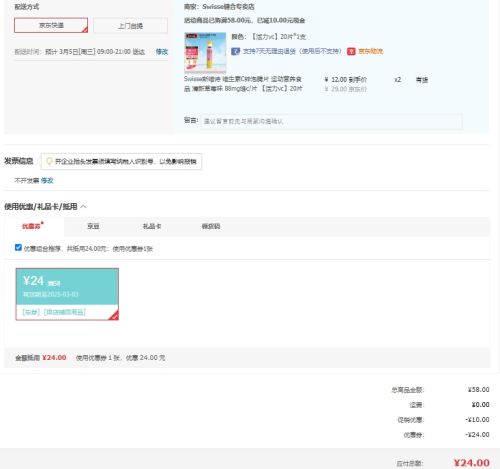The image size is (500, 469).
Task: Click the 7-day return policy icon
Action: [x=235, y=51]
